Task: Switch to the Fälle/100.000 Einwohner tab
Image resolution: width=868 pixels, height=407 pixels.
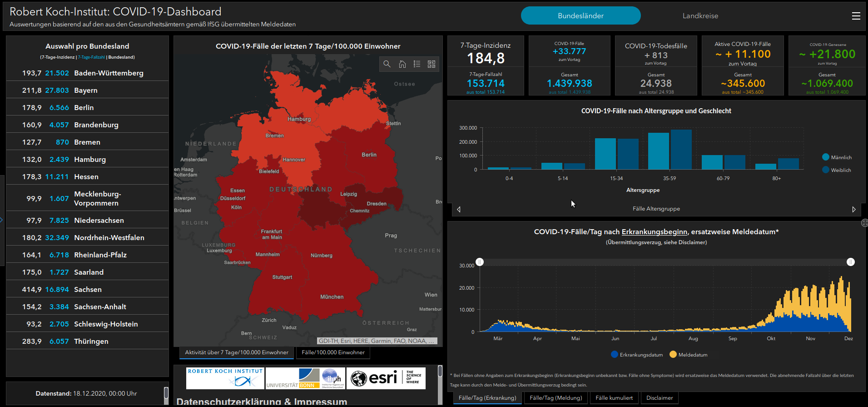Action: tap(333, 352)
